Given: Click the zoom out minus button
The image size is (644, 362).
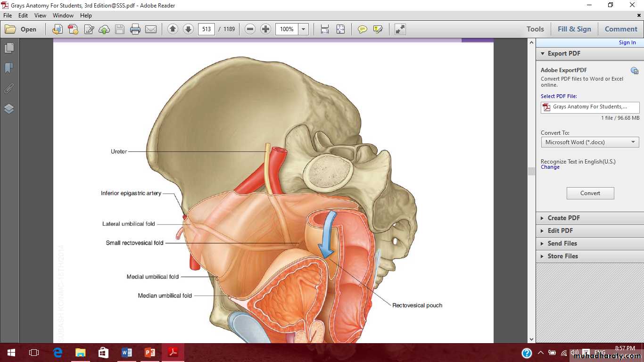Looking at the screenshot, I should pyautogui.click(x=250, y=29).
